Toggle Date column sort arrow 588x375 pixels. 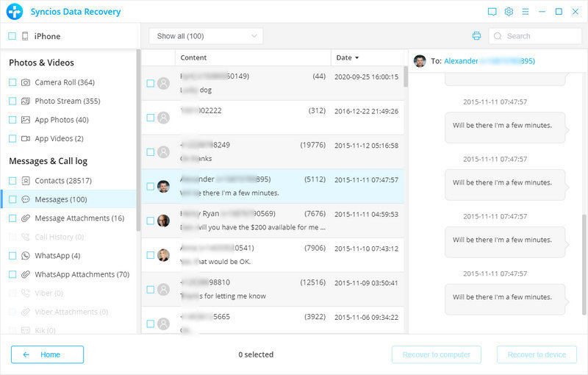pos(356,58)
